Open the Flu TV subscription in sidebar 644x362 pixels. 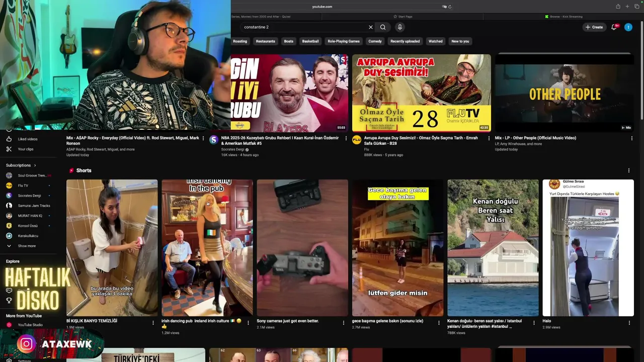(28, 186)
